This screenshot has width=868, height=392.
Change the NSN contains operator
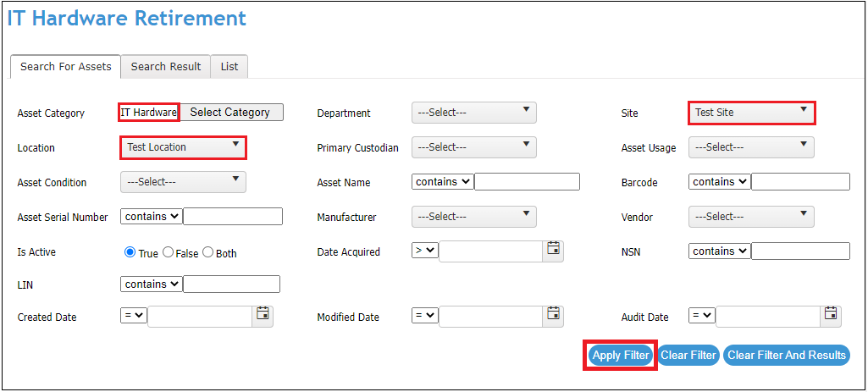(720, 251)
